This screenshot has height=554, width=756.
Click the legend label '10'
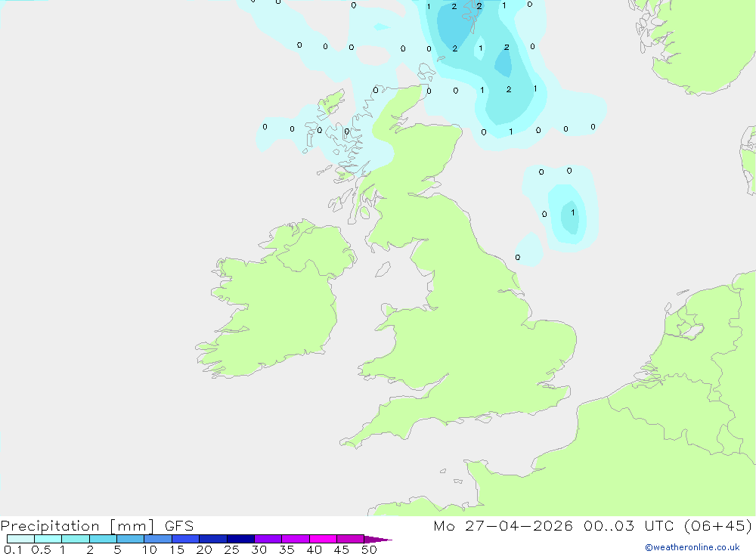tap(149, 549)
